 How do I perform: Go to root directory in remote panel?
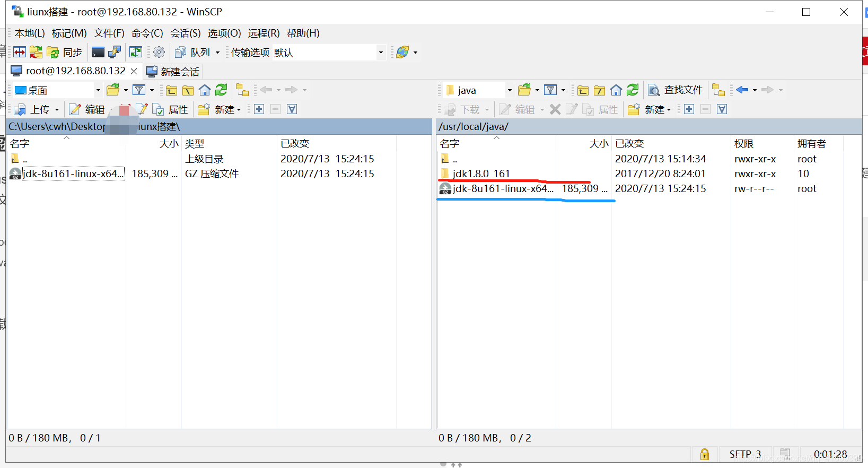[599, 90]
